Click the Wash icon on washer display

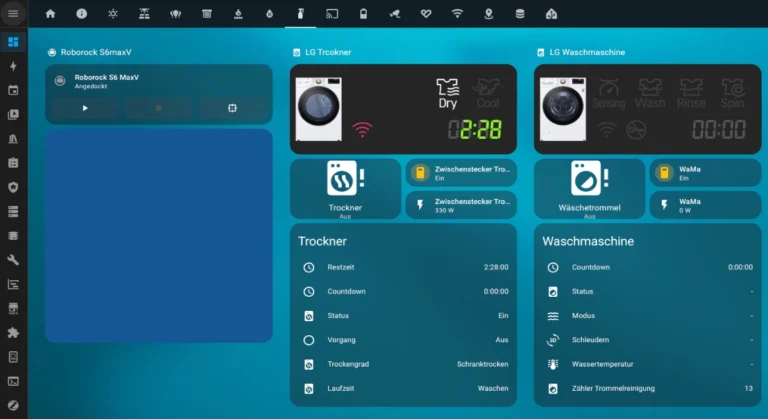coord(650,94)
